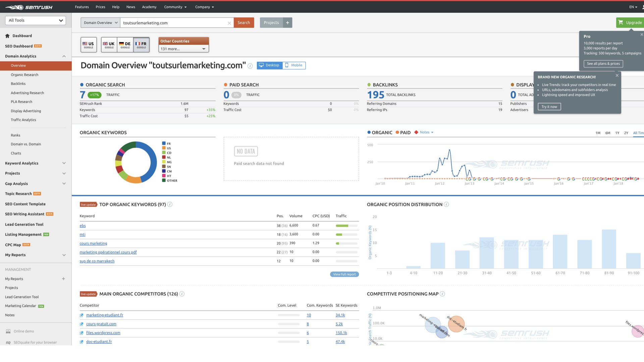This screenshot has width=644, height=362.
Task: Open cours-gratuit.com external link icon
Action: pos(82,324)
